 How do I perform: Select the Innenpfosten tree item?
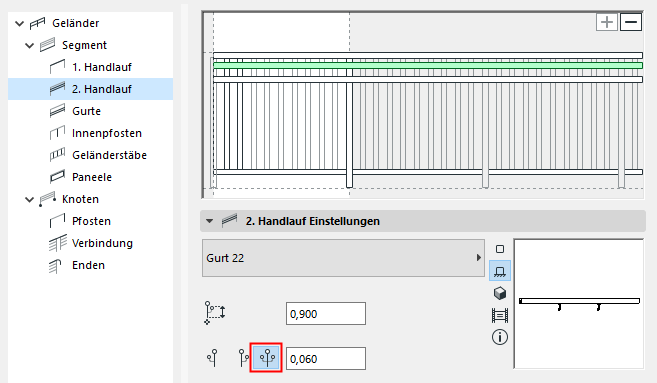(107, 133)
